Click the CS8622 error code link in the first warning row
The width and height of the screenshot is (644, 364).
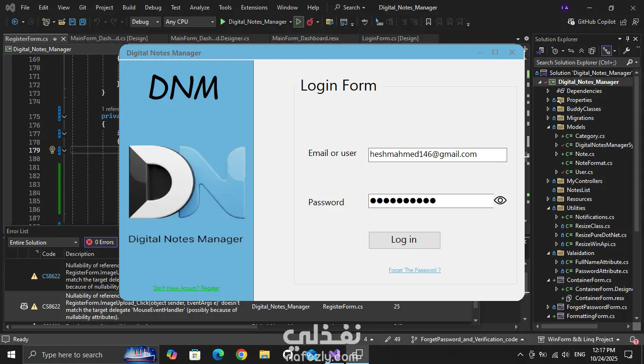[51, 276]
